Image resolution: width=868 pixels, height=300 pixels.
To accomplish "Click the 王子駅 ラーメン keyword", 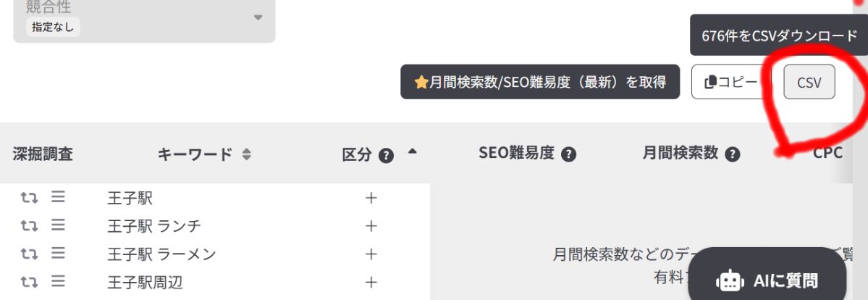I will 161,254.
